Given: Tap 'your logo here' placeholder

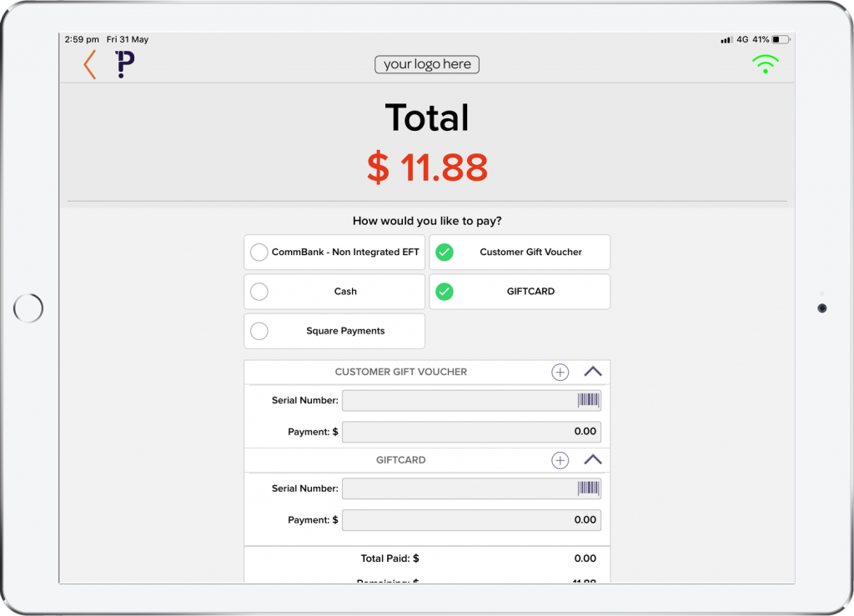Looking at the screenshot, I should [x=427, y=64].
